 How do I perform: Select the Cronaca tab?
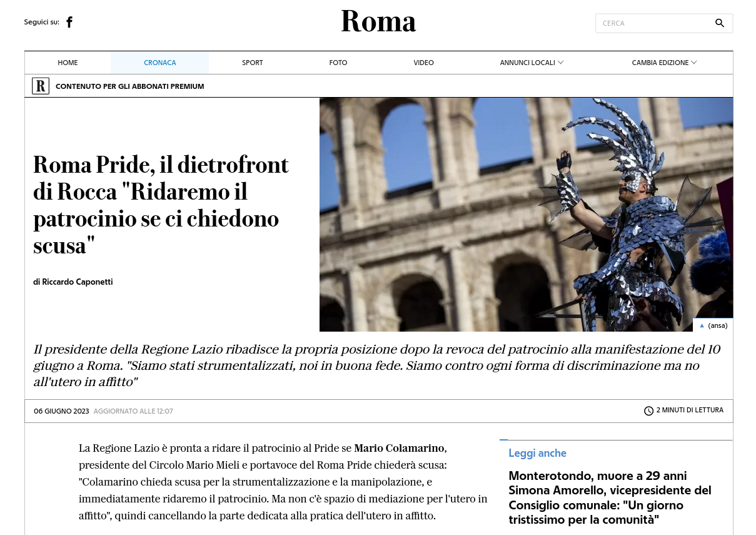(x=160, y=63)
